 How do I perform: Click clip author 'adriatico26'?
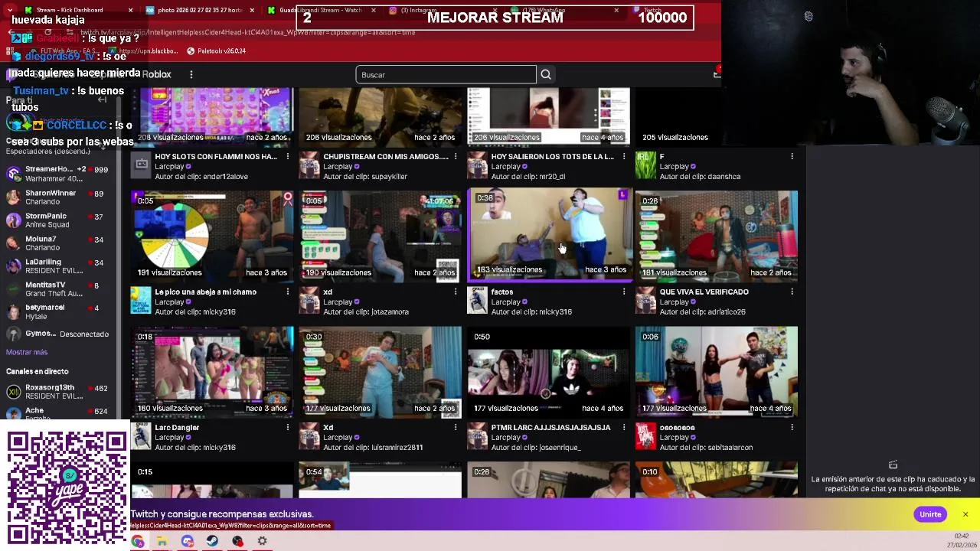click(x=726, y=311)
